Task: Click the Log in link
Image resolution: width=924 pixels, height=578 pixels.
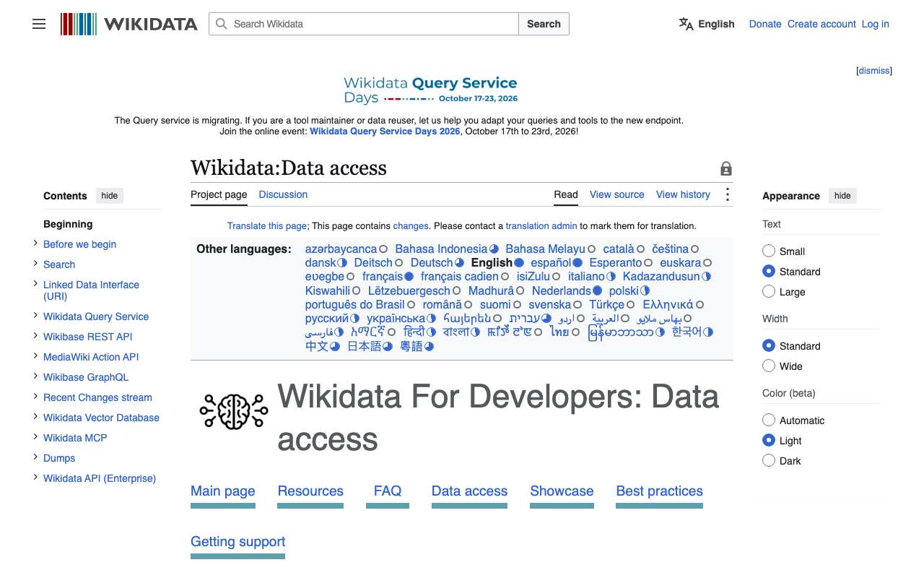Action: click(876, 24)
